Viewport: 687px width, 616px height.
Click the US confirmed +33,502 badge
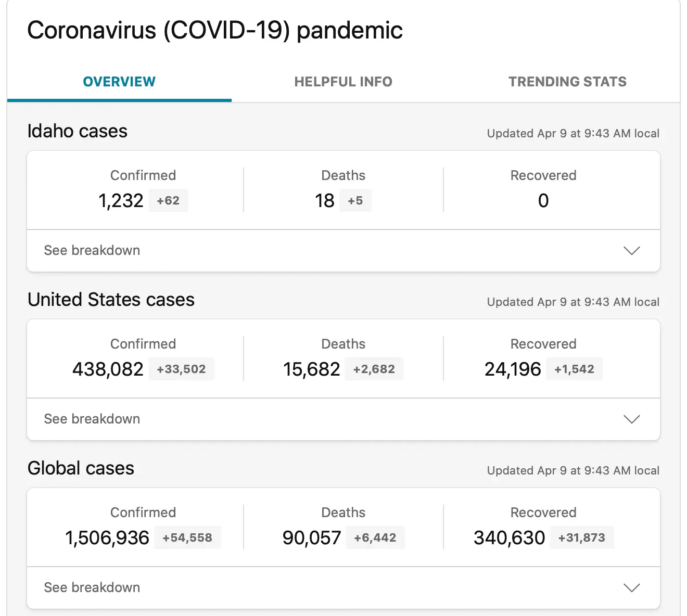point(181,369)
